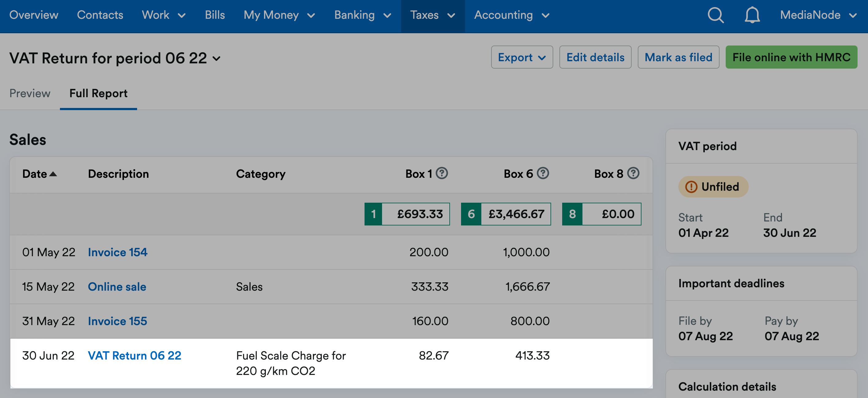This screenshot has width=868, height=398.
Task: Open the search magnifier icon
Action: pos(715,15)
